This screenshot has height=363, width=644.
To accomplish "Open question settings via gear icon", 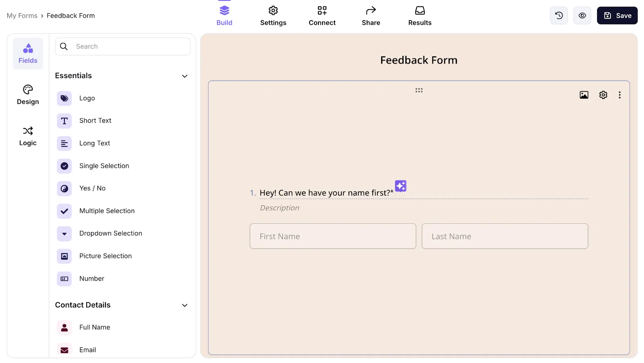I will pyautogui.click(x=603, y=95).
